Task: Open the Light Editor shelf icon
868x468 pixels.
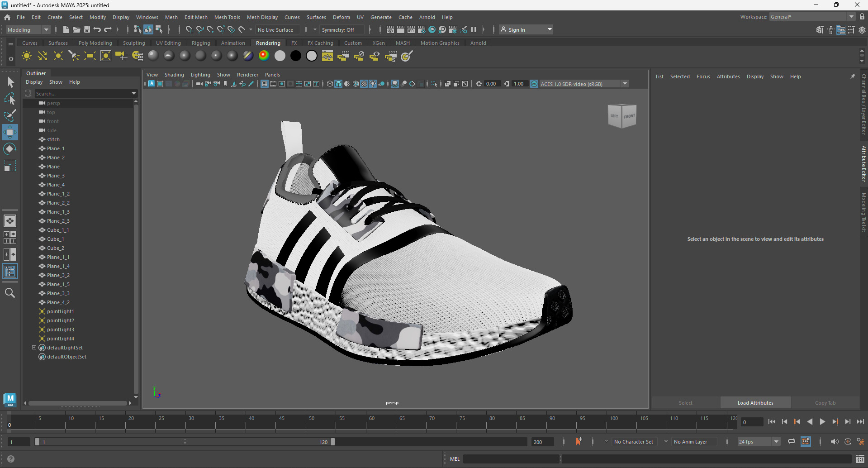Action: click(x=138, y=56)
